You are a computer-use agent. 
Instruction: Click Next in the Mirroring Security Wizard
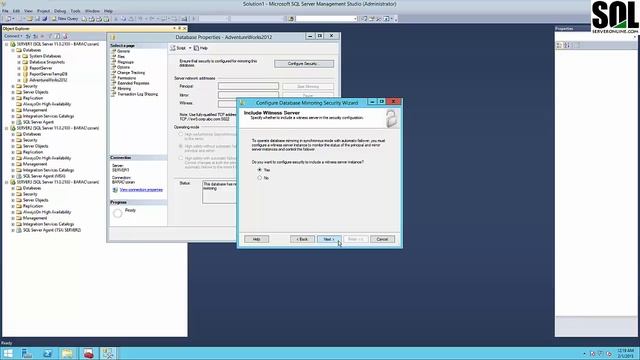point(329,239)
